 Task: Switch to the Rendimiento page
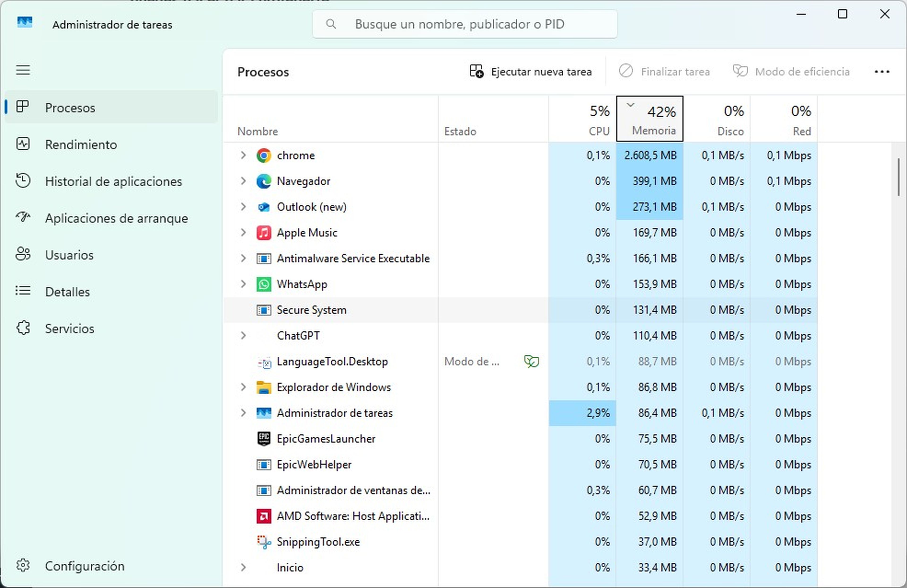click(111, 144)
